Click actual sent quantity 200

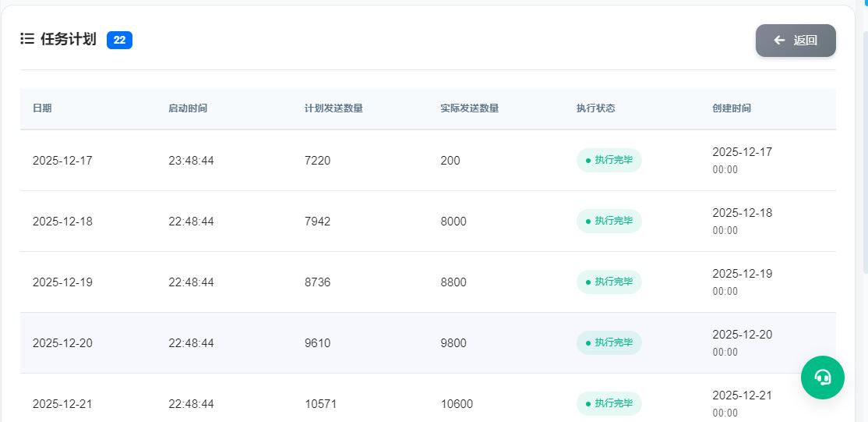coord(450,161)
